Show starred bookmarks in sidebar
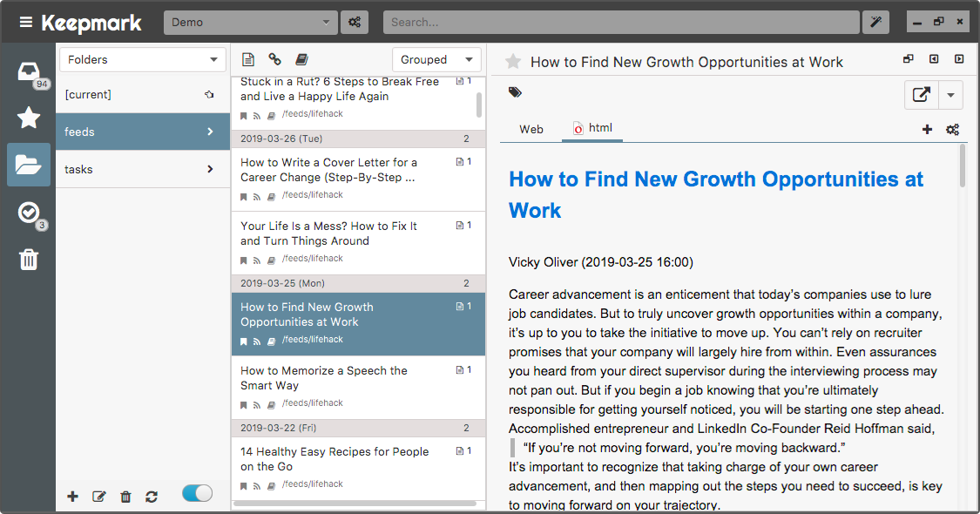 29,118
